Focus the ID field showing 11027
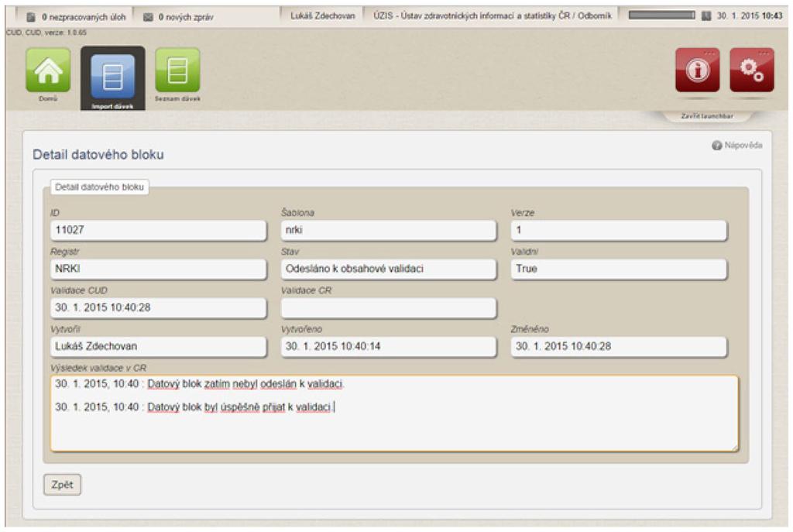793x532 pixels. (x=158, y=230)
